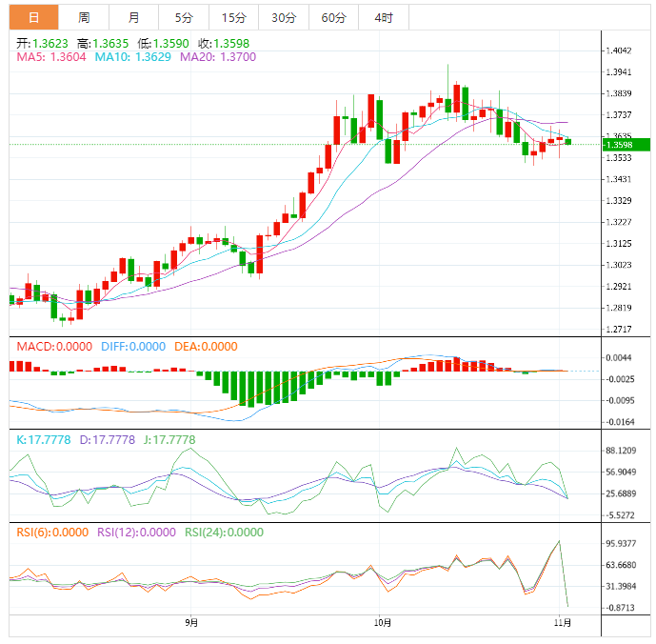656x644 pixels.
Task: Switch to the 4时 timeframe tab
Action: (383, 17)
